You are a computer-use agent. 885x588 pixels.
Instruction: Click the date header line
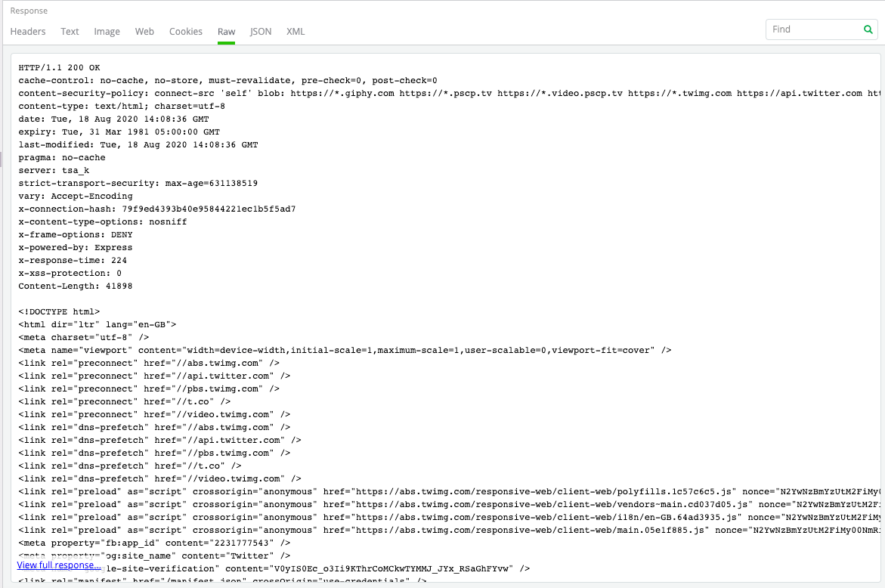[113, 119]
